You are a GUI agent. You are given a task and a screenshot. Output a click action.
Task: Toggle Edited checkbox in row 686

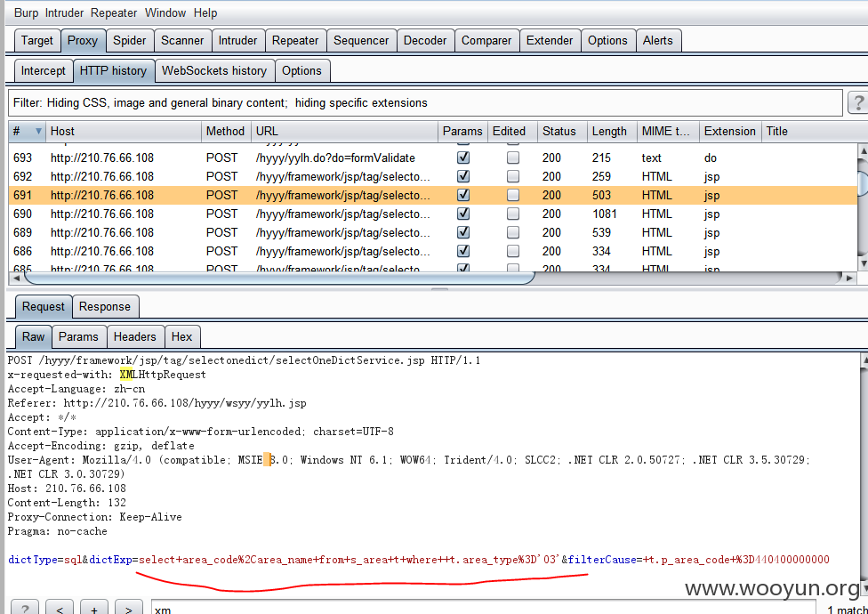[x=513, y=251]
